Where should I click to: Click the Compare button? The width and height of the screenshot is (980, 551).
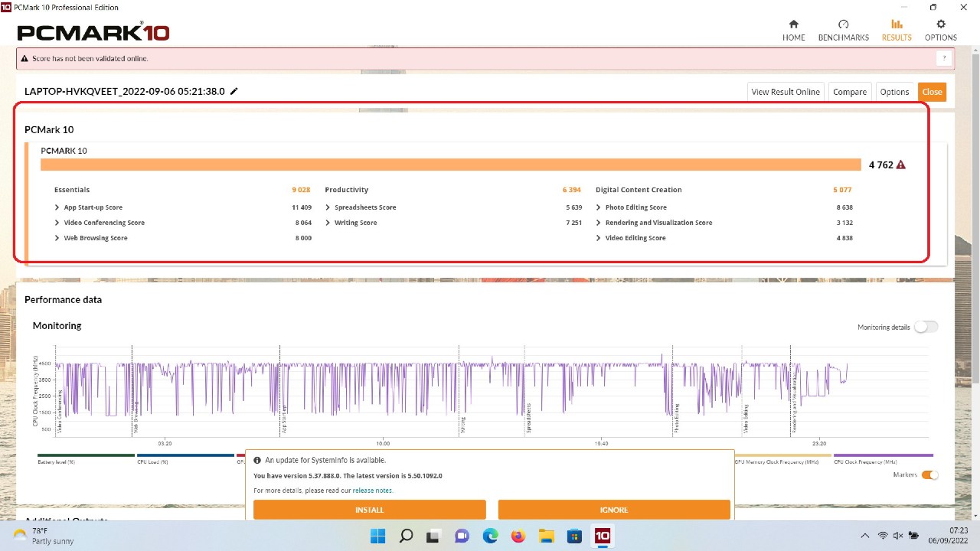coord(849,92)
